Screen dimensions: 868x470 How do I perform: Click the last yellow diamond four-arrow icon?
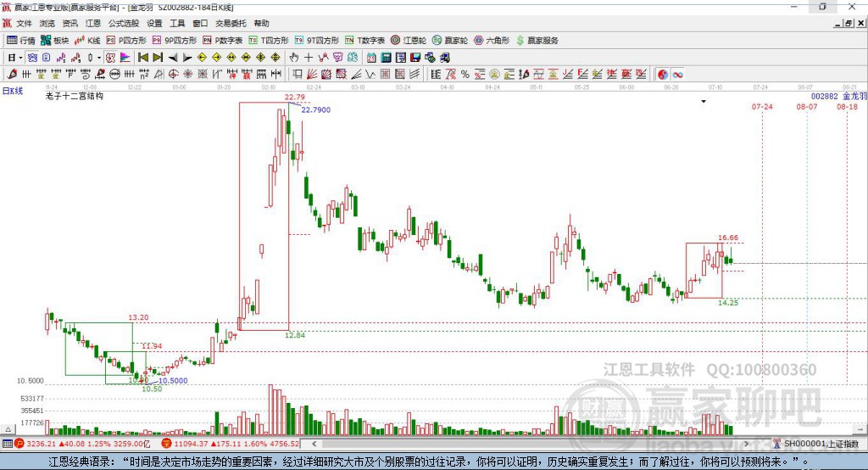[x=275, y=57]
